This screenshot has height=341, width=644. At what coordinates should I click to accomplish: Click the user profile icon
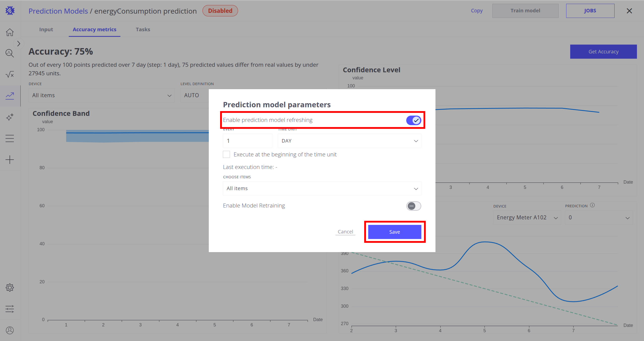coord(10,330)
